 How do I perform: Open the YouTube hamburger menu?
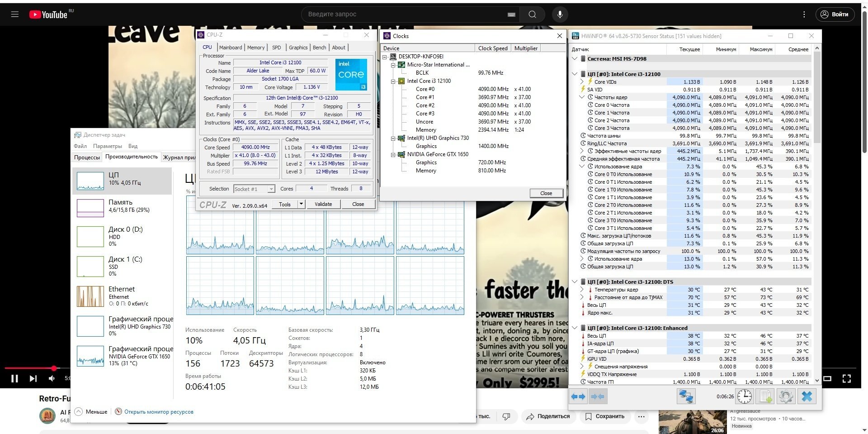click(x=15, y=14)
